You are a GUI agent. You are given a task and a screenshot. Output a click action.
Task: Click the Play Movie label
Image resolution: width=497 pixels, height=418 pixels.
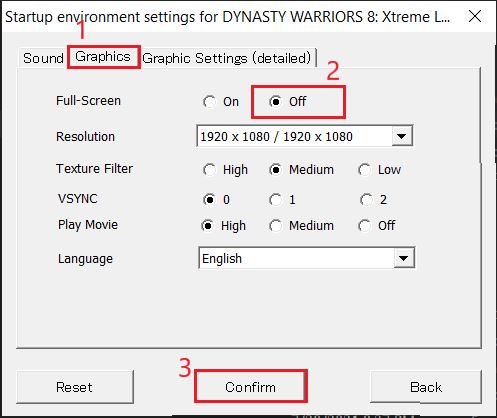coord(88,225)
